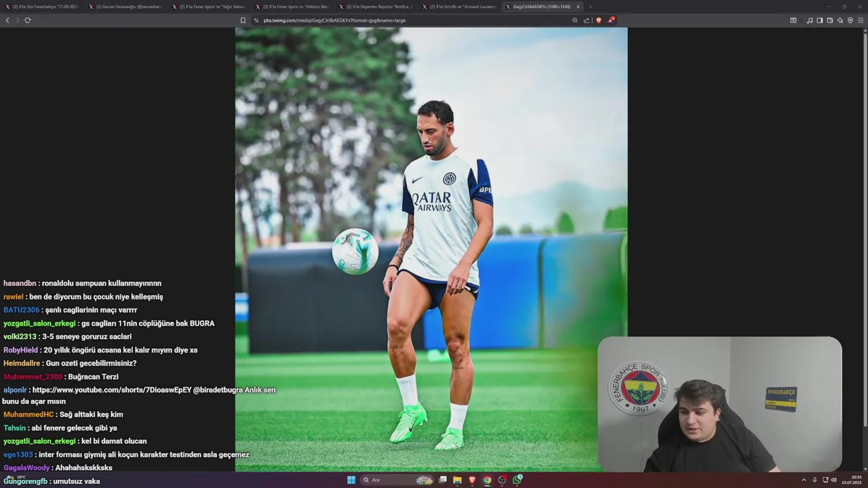
Task: Toggle the browser sidebar panel
Action: pyautogui.click(x=820, y=20)
